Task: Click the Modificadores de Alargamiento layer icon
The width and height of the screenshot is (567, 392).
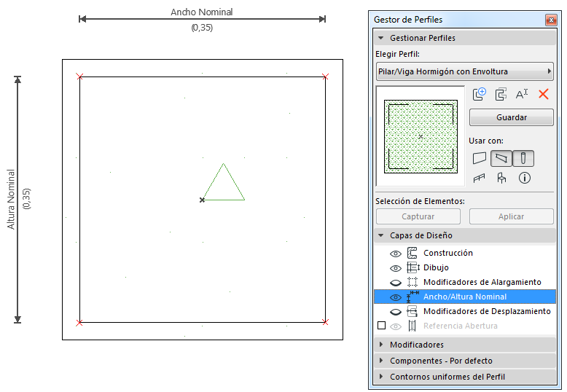Action: click(x=412, y=282)
